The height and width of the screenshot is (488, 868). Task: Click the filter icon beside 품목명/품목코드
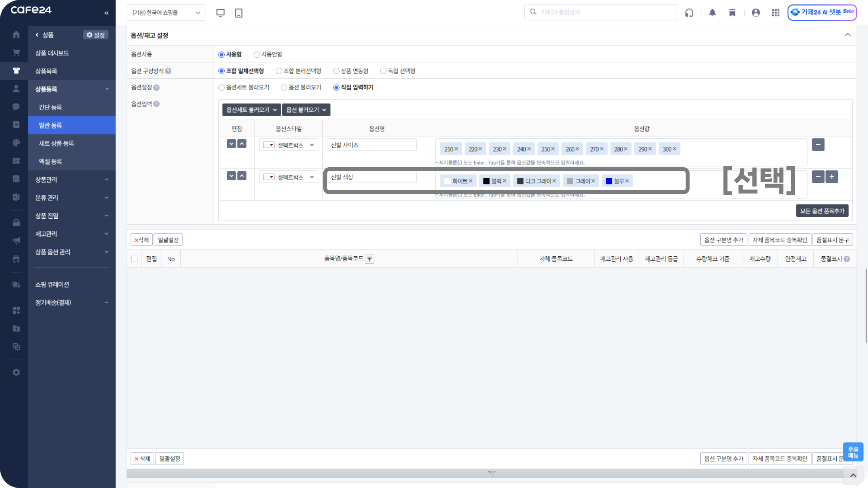370,259
